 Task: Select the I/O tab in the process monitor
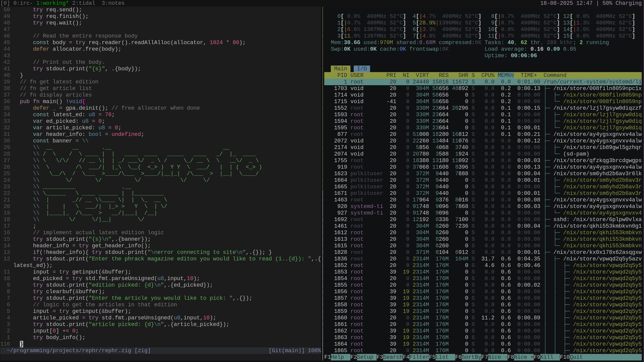pos(362,69)
